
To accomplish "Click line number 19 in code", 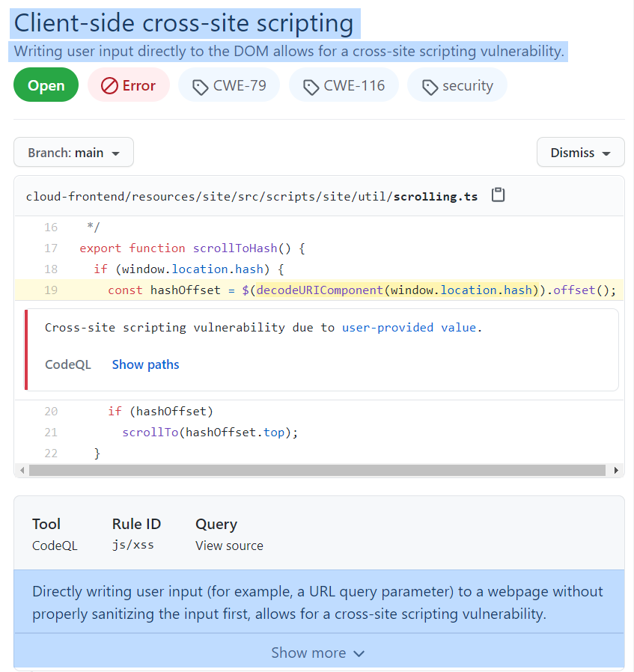I will tap(50, 290).
